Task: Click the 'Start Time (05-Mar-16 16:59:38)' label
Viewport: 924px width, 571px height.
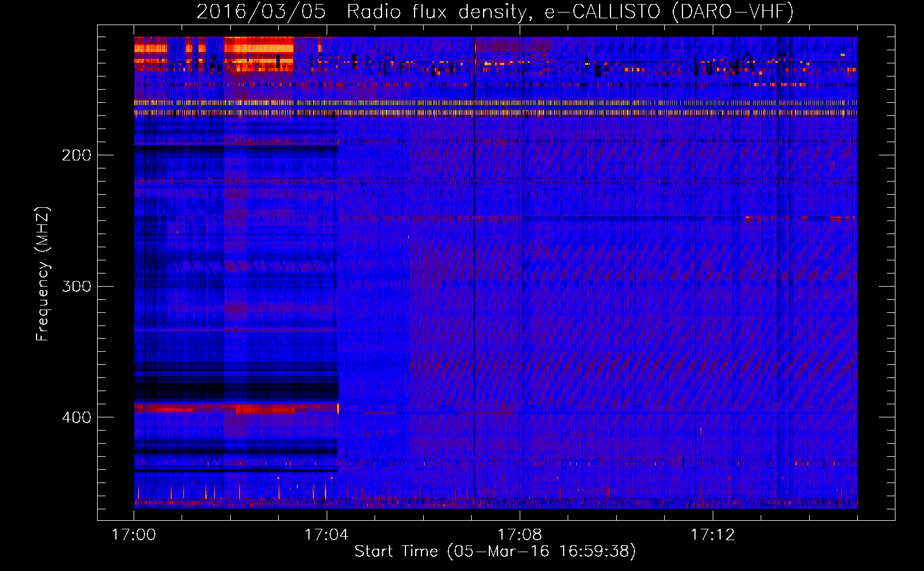Action: (495, 552)
